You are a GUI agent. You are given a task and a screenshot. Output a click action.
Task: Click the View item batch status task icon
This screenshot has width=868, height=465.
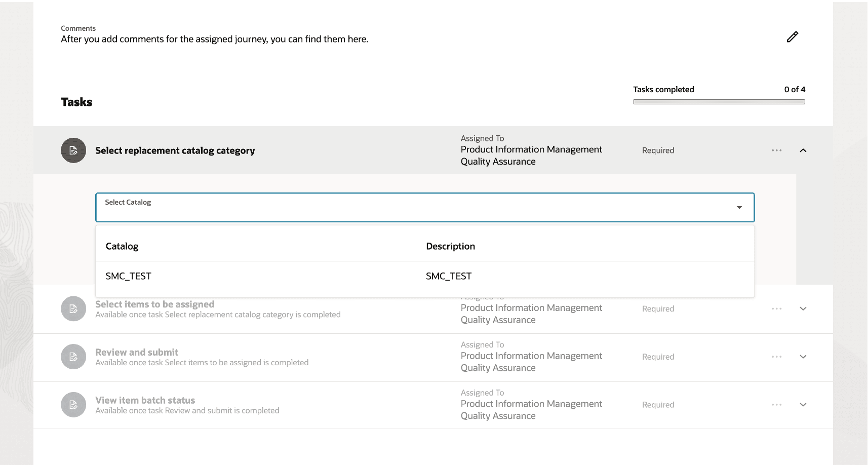(x=73, y=405)
